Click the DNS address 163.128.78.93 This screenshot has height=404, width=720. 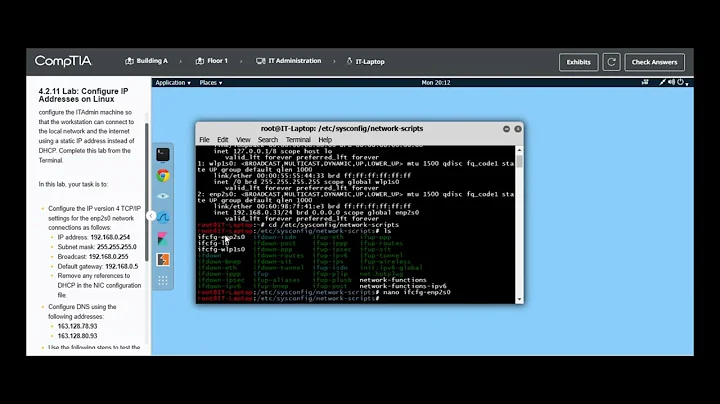[x=77, y=326]
